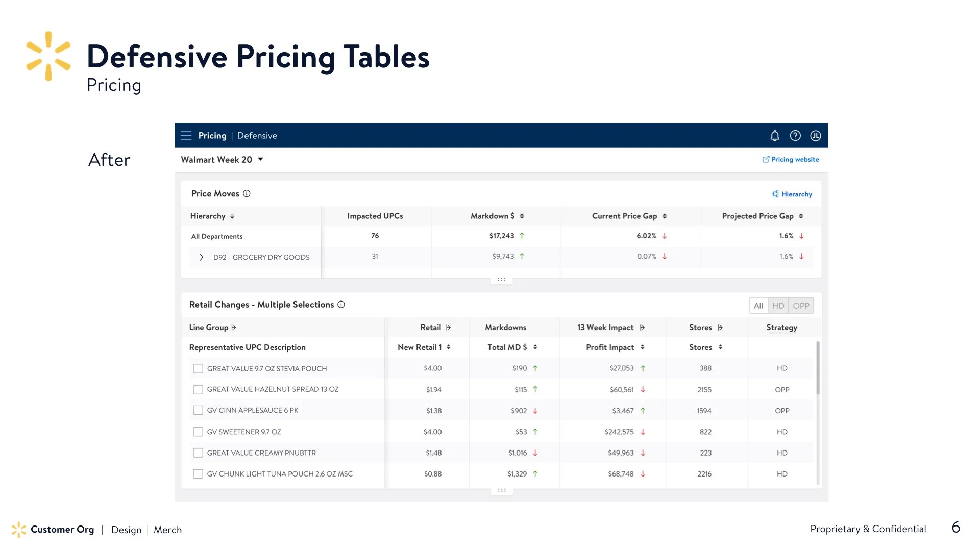Image resolution: width=980 pixels, height=551 pixels.
Task: Sort by Markdown $ column
Action: click(522, 216)
